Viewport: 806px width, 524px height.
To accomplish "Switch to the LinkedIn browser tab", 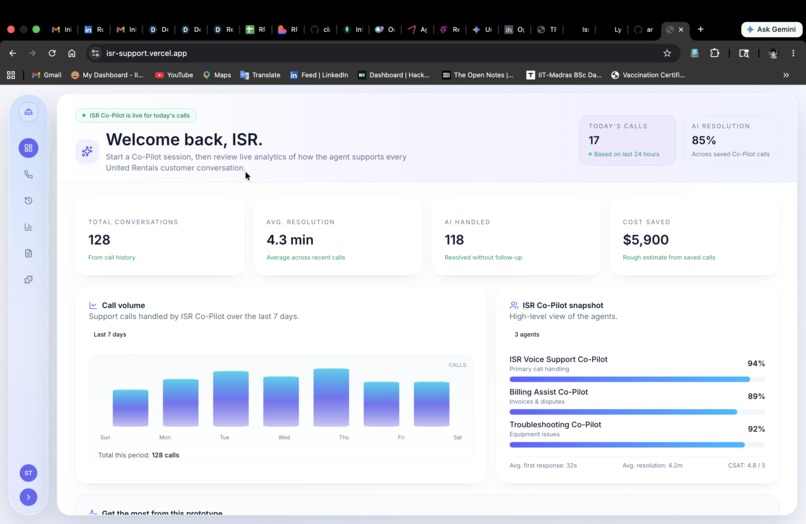I will tap(94, 29).
